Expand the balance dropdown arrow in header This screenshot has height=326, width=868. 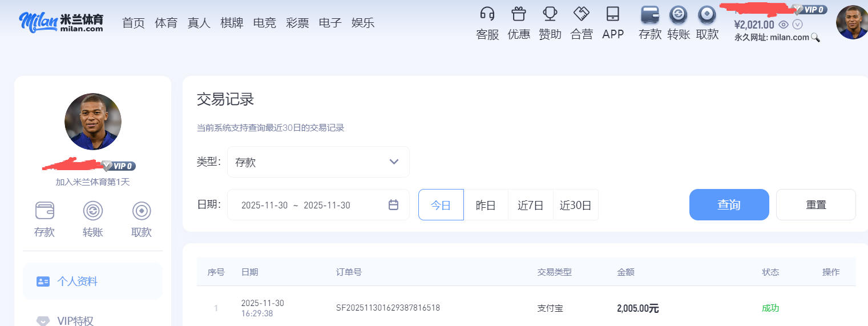(798, 25)
